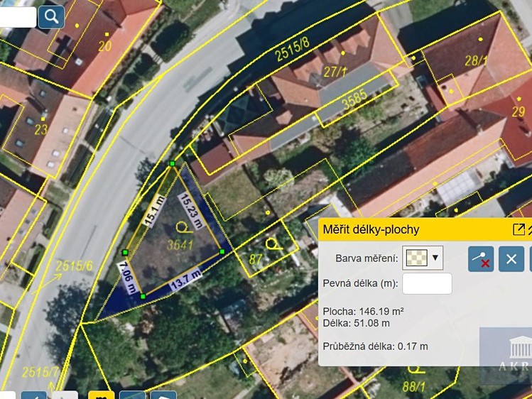
Task: Clear the measurement with the X button
Action: [x=511, y=259]
